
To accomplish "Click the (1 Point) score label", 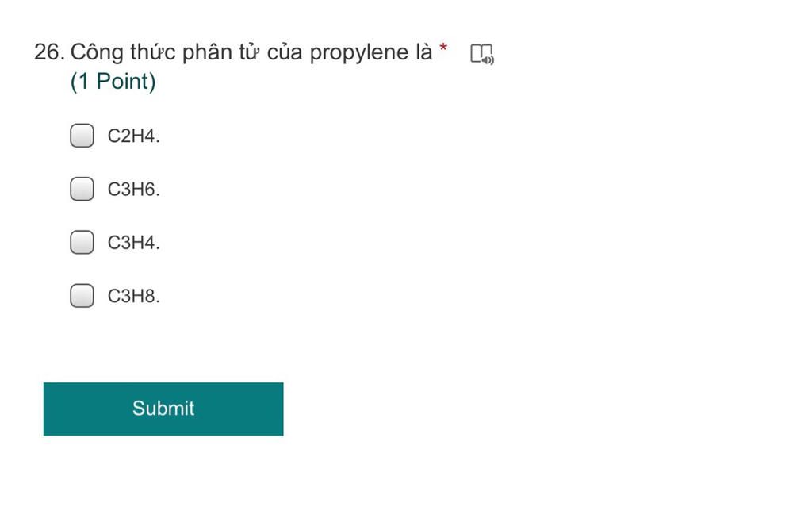I will [x=113, y=82].
